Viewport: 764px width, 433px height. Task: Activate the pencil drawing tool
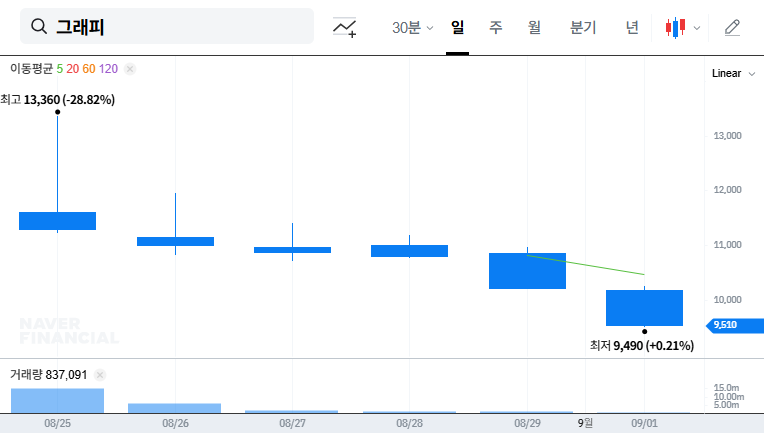[732, 28]
